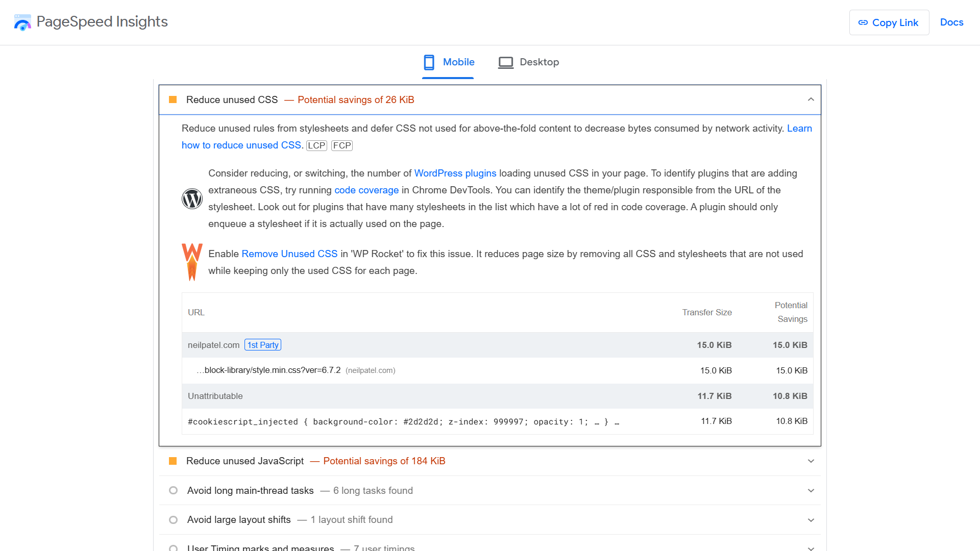Click the neilpatel.com group row
This screenshot has height=551, width=980.
(x=498, y=345)
